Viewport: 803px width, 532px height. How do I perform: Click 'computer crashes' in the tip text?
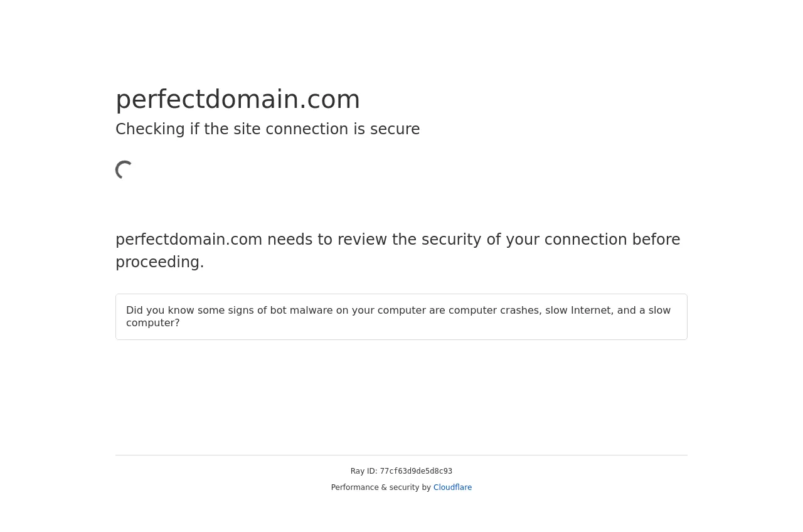tap(493, 311)
